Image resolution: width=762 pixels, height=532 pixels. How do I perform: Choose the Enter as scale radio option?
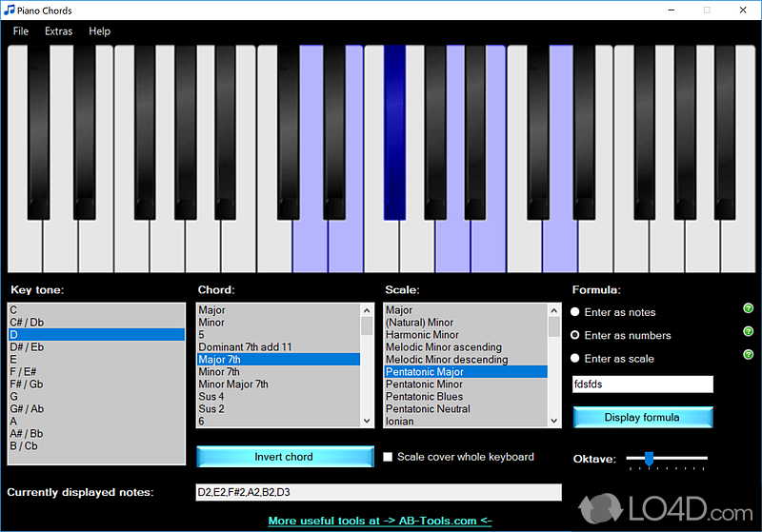[x=575, y=359]
